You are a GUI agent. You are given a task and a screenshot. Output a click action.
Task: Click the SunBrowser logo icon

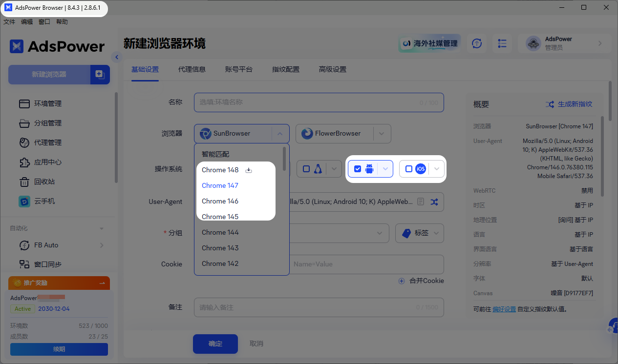click(205, 133)
